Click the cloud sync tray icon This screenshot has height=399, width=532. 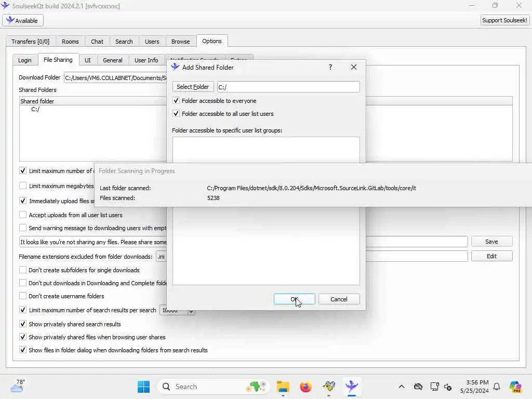point(418,387)
